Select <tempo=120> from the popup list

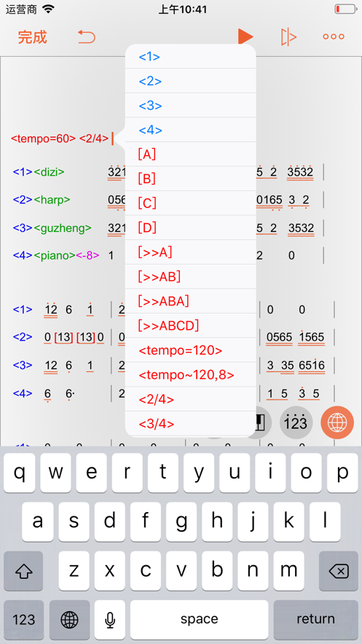[x=181, y=350]
